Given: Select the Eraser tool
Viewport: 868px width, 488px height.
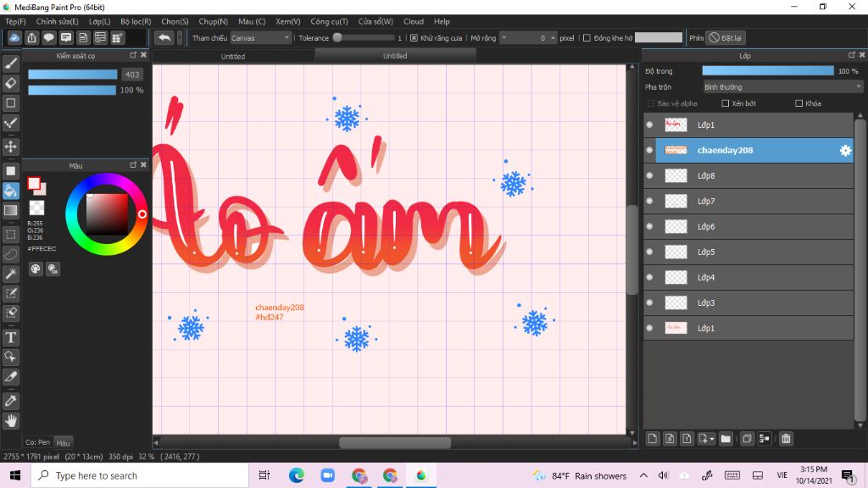Looking at the screenshot, I should tap(10, 84).
